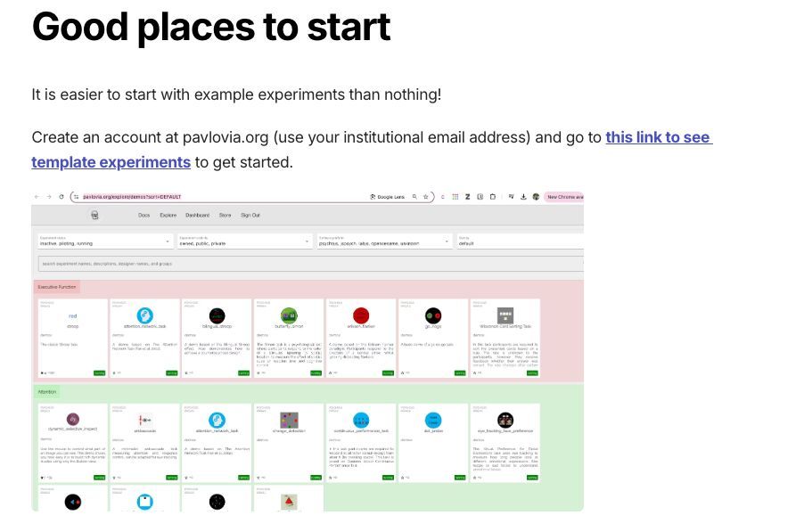This screenshot has height=532, width=804.
Task: Open the stroop experiment card
Action: [x=73, y=339]
